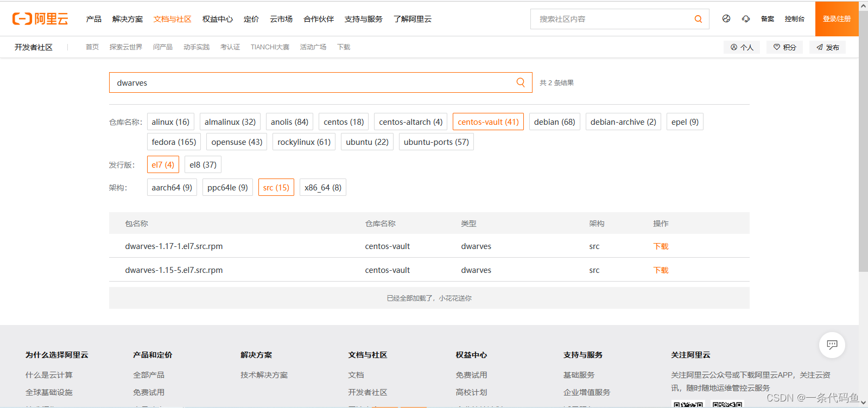
Task: Toggle the debian (68) repository filter
Action: [555, 122]
